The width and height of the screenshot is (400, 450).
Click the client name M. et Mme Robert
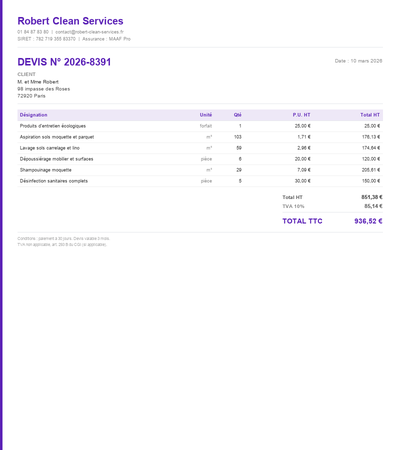[38, 82]
